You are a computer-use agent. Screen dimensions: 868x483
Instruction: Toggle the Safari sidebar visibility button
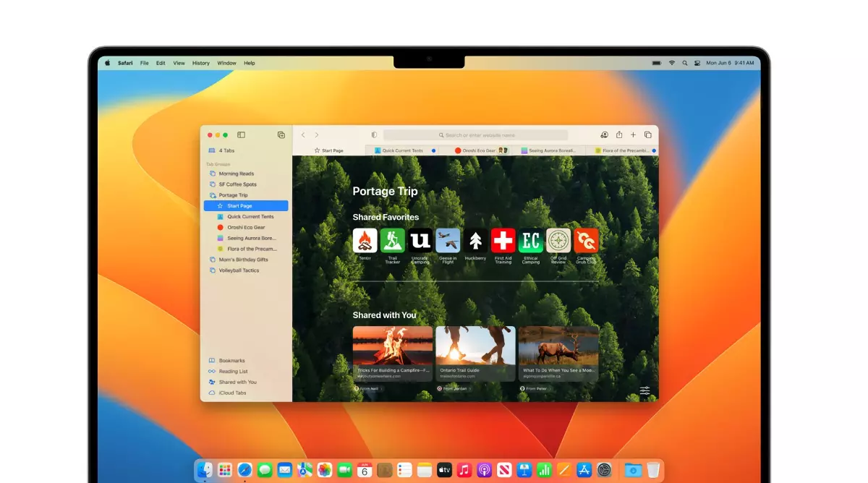242,135
